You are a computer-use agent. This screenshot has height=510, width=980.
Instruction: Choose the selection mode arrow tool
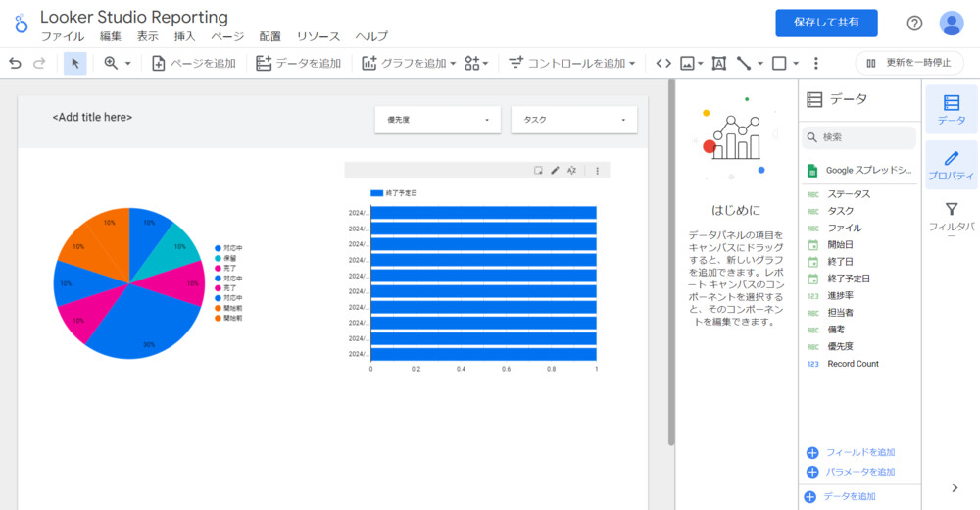pyautogui.click(x=75, y=63)
